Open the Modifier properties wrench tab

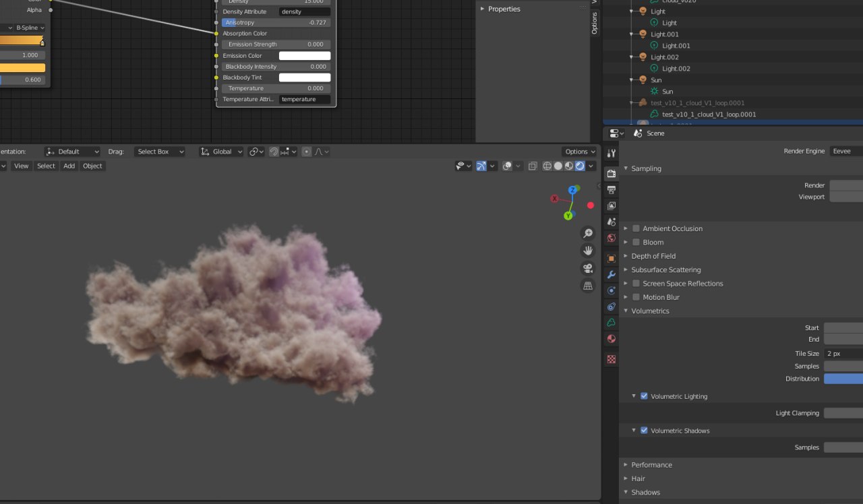tap(612, 275)
